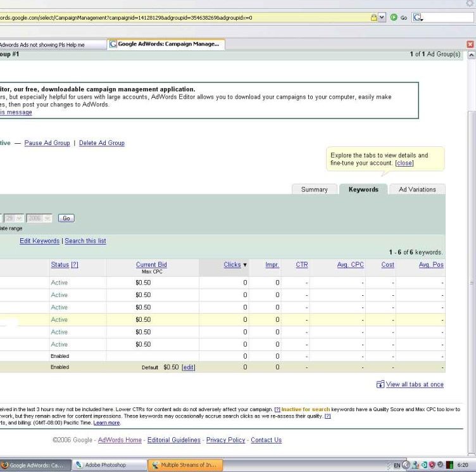Click the '1 of 1 Ad Group(s)' text
Screen dimensions: 476x472
pos(435,54)
